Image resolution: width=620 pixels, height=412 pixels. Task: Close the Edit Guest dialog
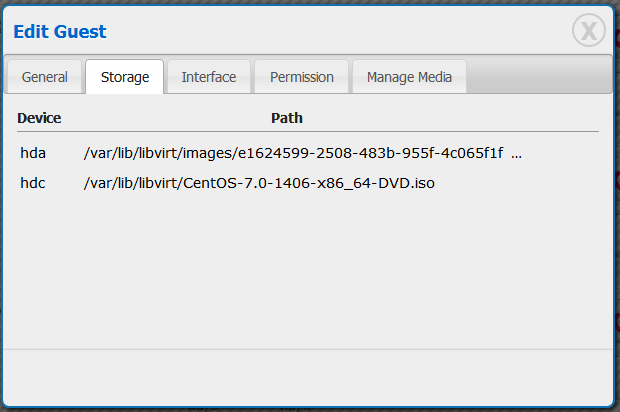pyautogui.click(x=589, y=31)
